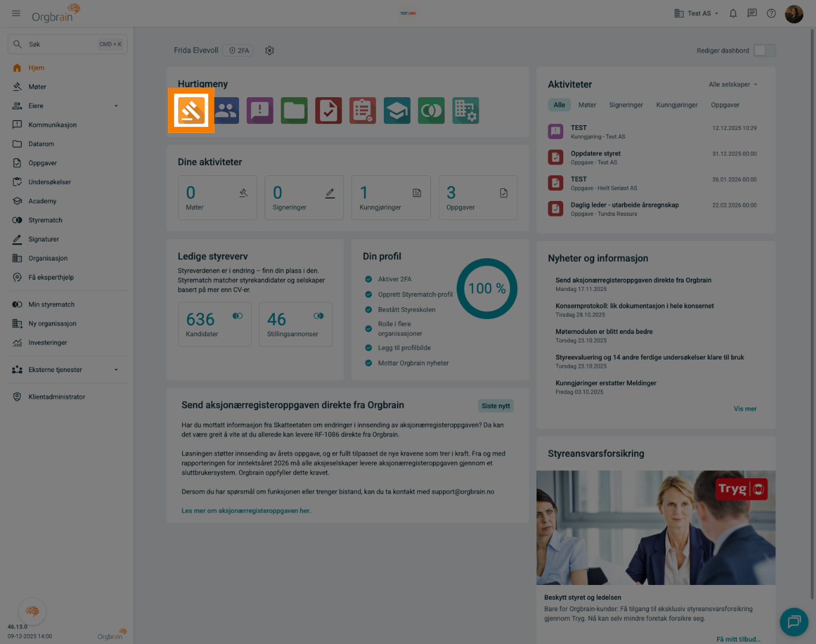
Task: Click the Rolle i flere organisasjoner item
Action: click(x=393, y=329)
